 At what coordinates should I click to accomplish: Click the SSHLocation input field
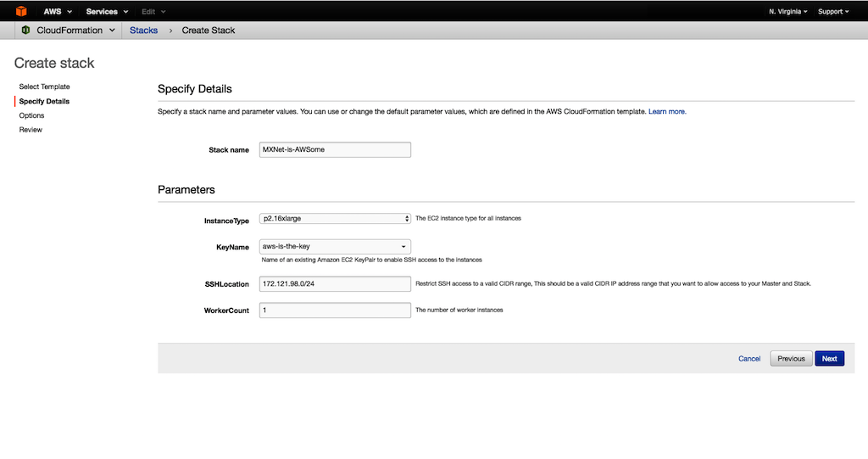tap(335, 284)
